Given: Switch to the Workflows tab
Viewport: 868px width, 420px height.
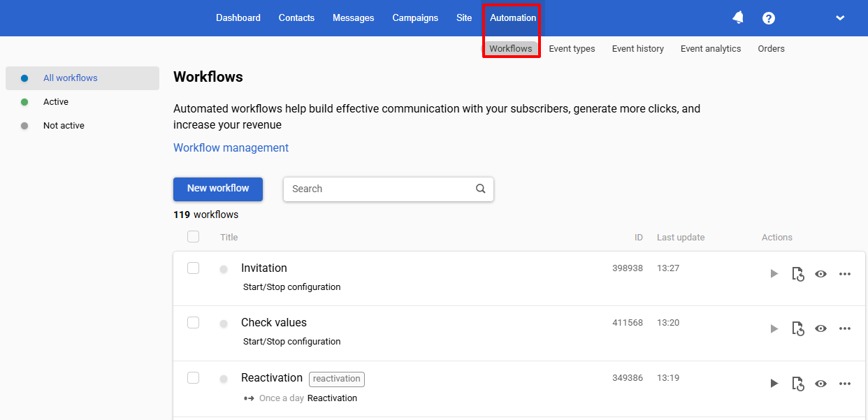Looking at the screenshot, I should tap(511, 48).
